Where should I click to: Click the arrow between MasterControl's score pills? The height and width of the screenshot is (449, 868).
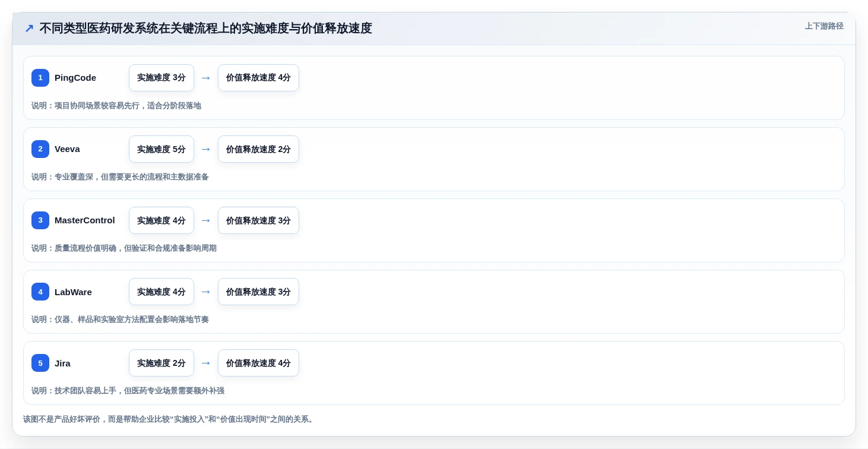tap(206, 220)
